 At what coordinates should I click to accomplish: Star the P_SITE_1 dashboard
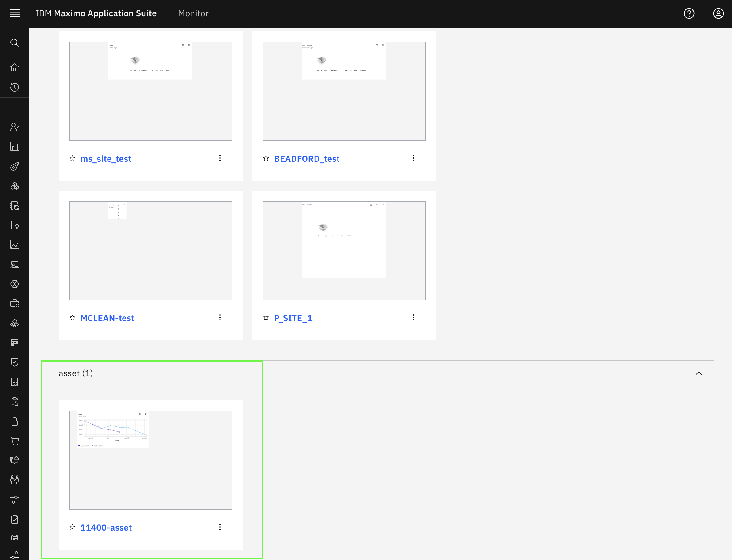266,318
